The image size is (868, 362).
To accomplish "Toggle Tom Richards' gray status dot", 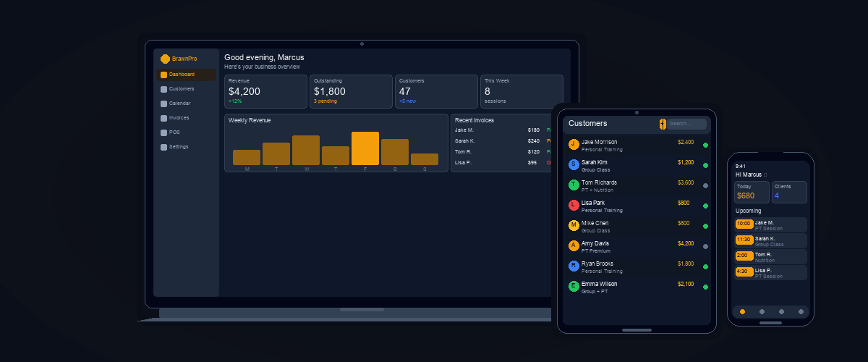I will (705, 185).
